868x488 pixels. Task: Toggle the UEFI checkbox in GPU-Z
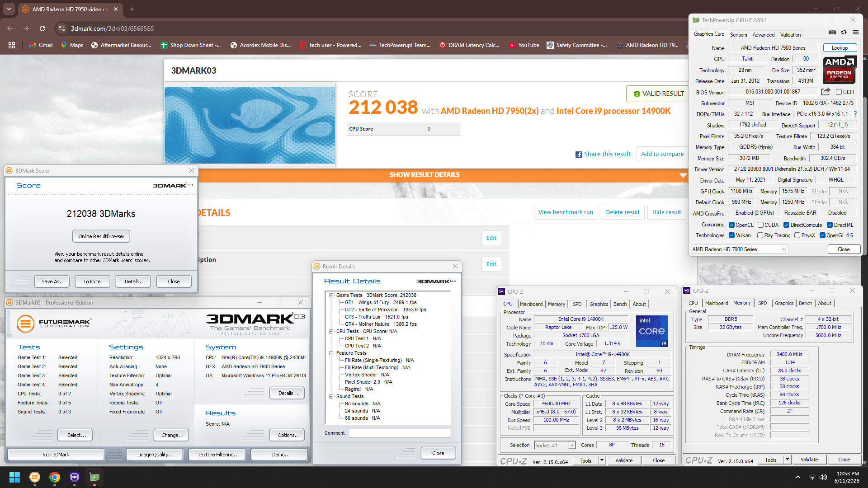(839, 92)
